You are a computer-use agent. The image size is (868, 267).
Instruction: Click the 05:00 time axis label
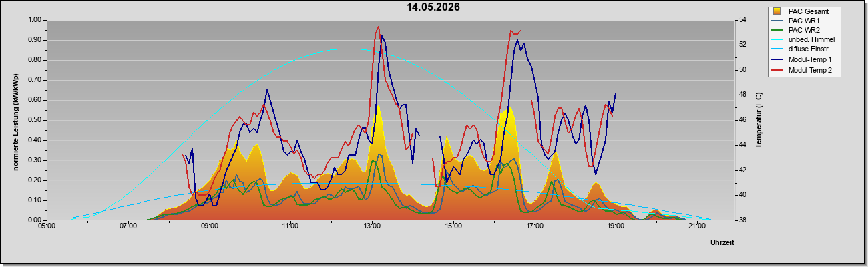point(46,226)
